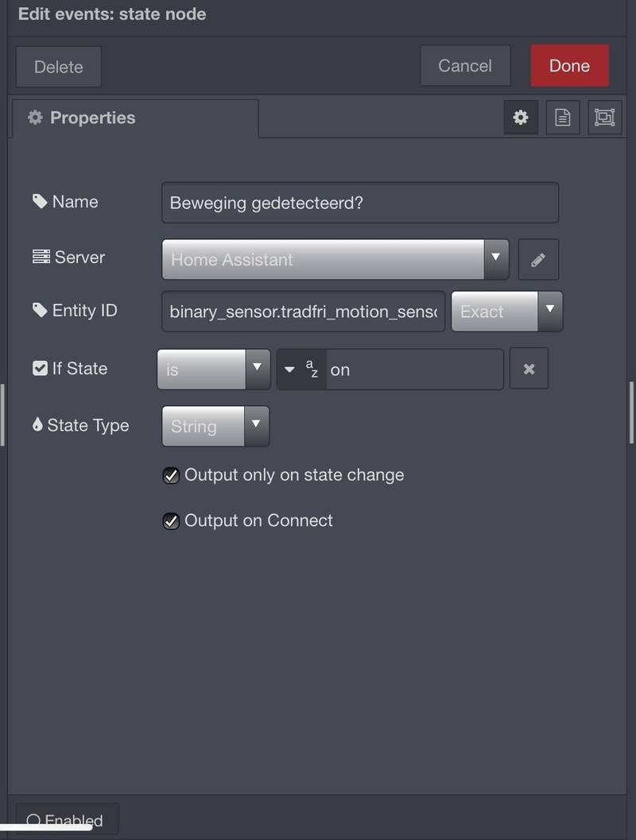Open node description document icon
This screenshot has width=636, height=840.
point(563,118)
